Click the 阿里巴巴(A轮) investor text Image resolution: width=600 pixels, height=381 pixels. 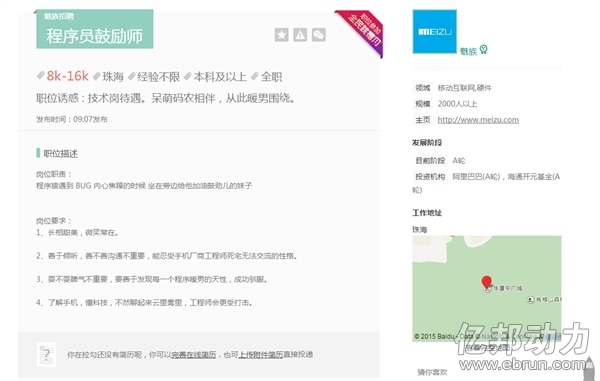(x=476, y=177)
